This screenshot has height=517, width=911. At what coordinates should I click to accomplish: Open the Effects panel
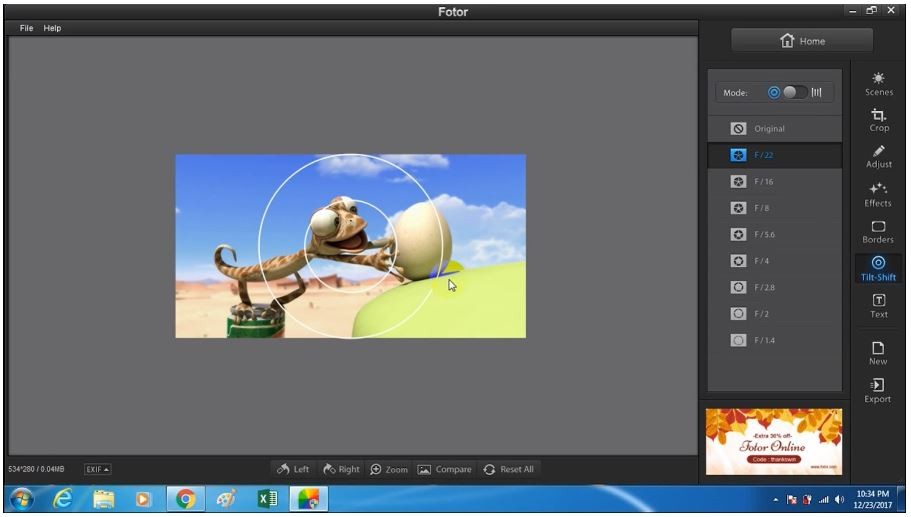pos(878,194)
